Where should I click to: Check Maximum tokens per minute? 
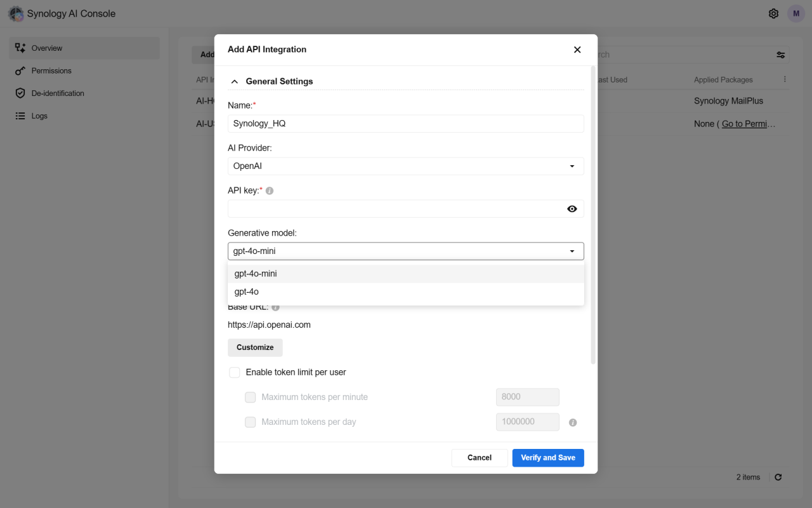pos(250,397)
